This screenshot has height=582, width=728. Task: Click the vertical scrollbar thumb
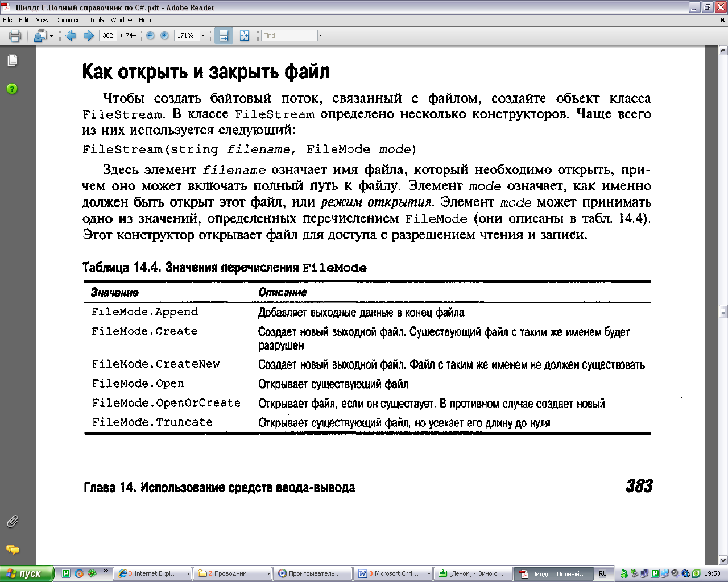[x=723, y=311]
